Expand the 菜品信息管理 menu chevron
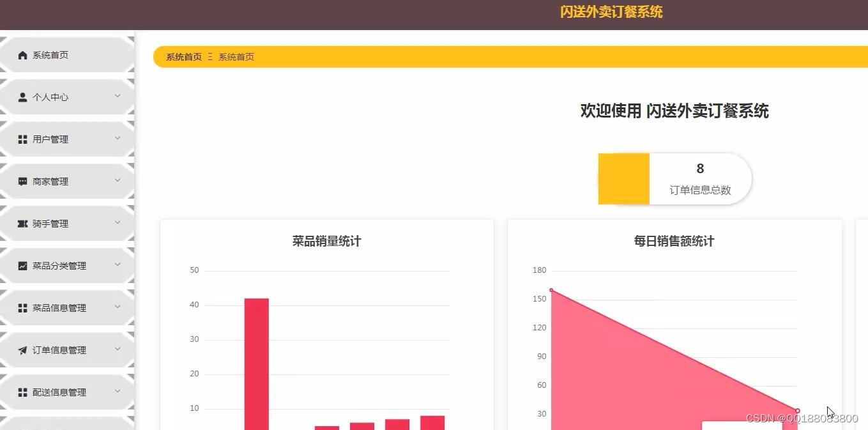The width and height of the screenshot is (868, 430). pyautogui.click(x=118, y=307)
